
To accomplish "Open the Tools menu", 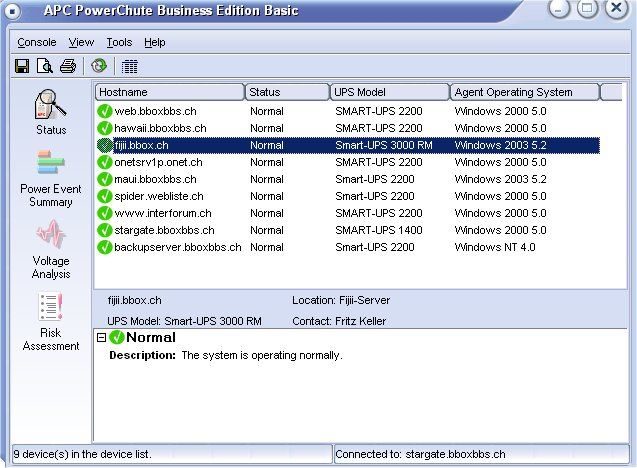I will (119, 42).
